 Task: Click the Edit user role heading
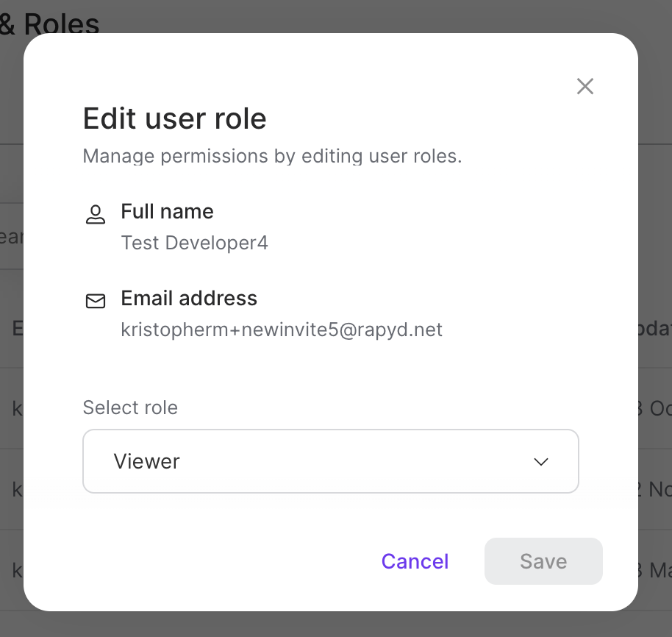[x=175, y=118]
